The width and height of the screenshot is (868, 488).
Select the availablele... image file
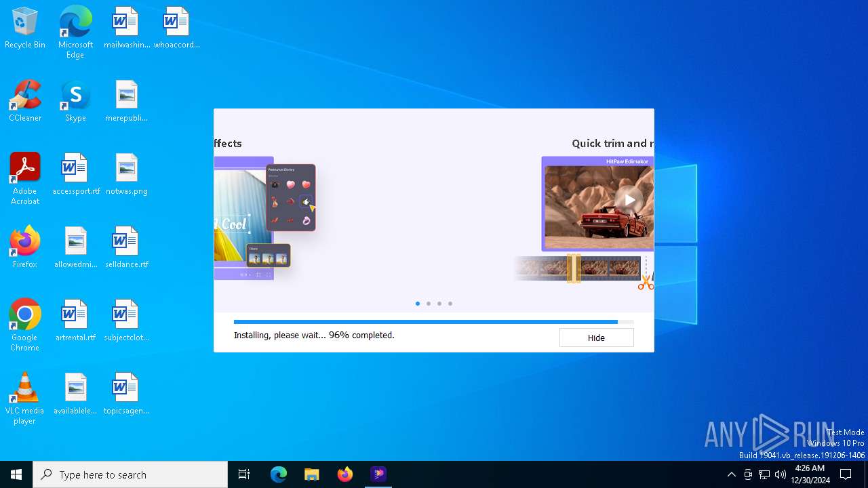coord(75,394)
